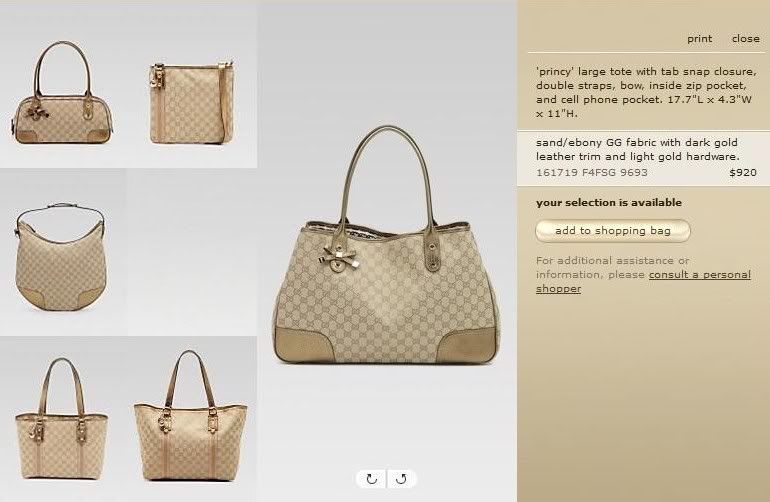Click the $920 price label
The height and width of the screenshot is (502, 770).
coord(743,172)
